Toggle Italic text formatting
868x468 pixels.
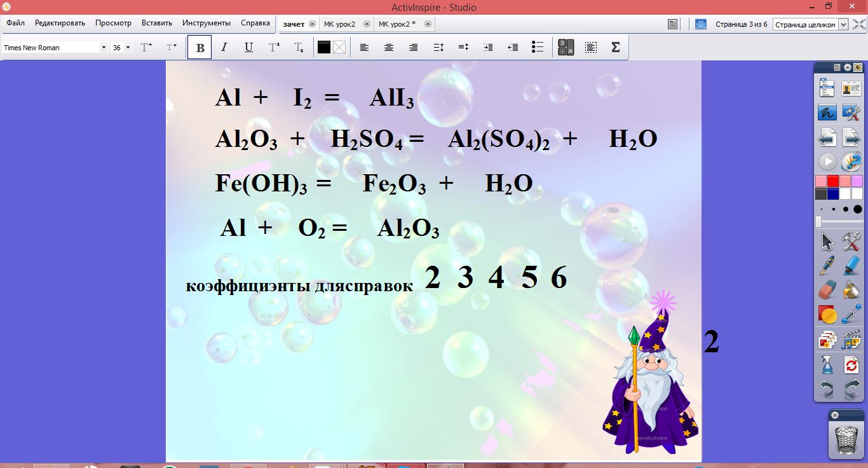pos(224,48)
